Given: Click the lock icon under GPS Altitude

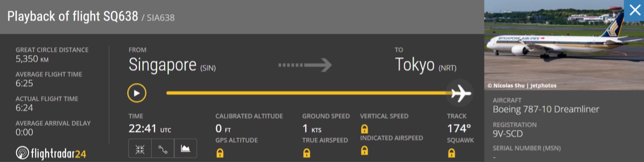Looking at the screenshot, I should pyautogui.click(x=220, y=153).
